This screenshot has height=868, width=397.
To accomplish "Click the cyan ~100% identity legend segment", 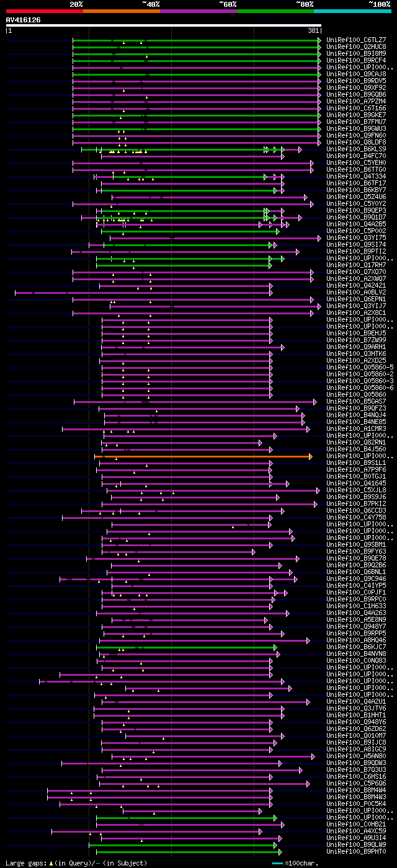I will point(352,11).
